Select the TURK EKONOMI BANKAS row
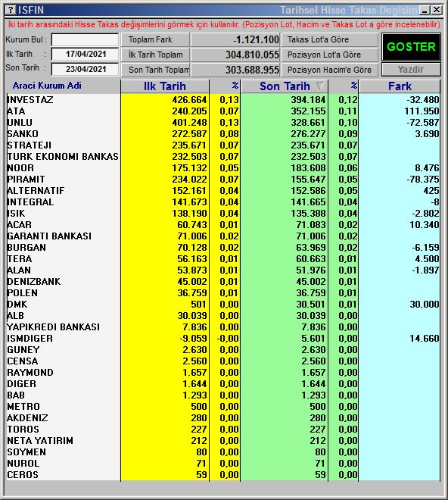The height and width of the screenshot is (500, 448). coord(223,157)
